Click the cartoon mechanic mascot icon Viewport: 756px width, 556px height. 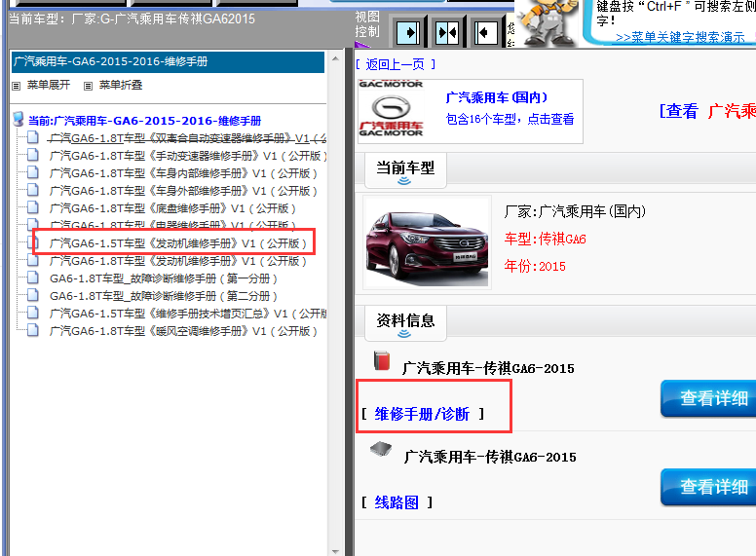549,22
